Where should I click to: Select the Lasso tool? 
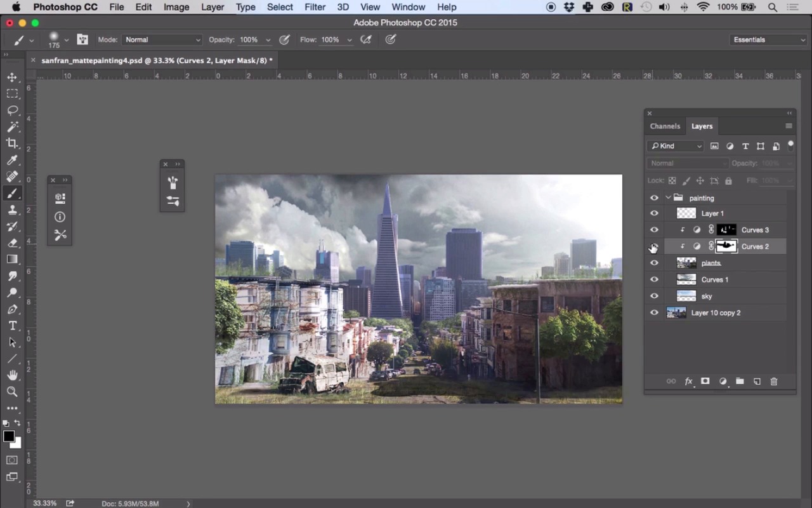click(x=12, y=110)
